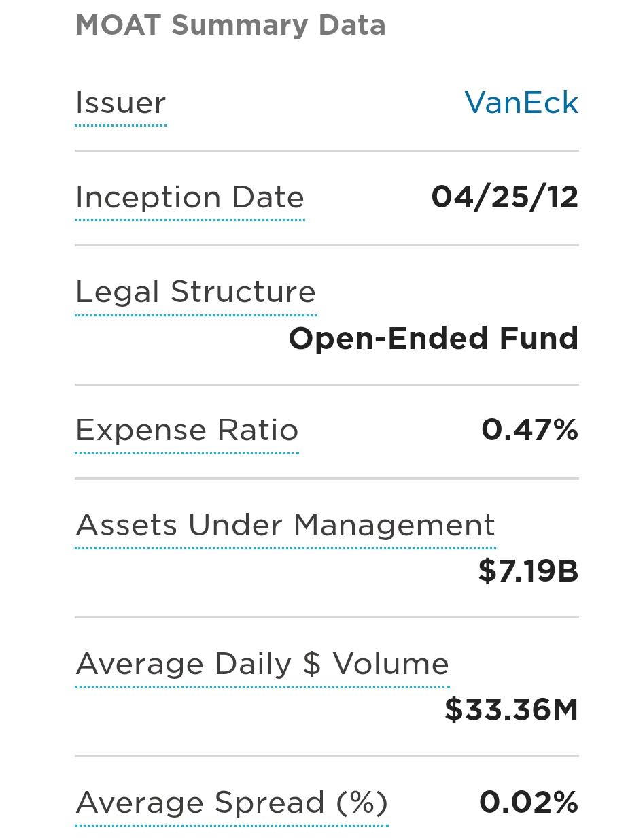Click the MOAT Summary Data heading

point(230,26)
